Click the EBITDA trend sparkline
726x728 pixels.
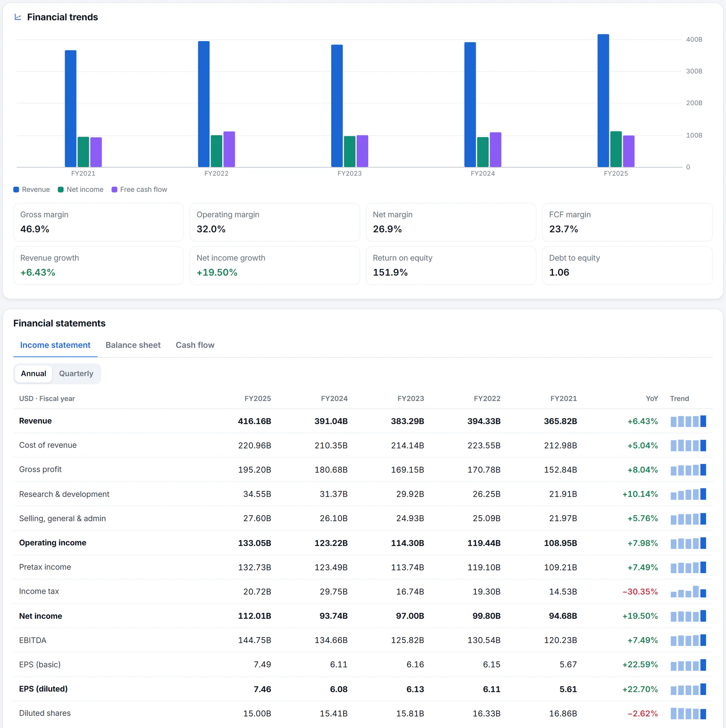point(688,640)
